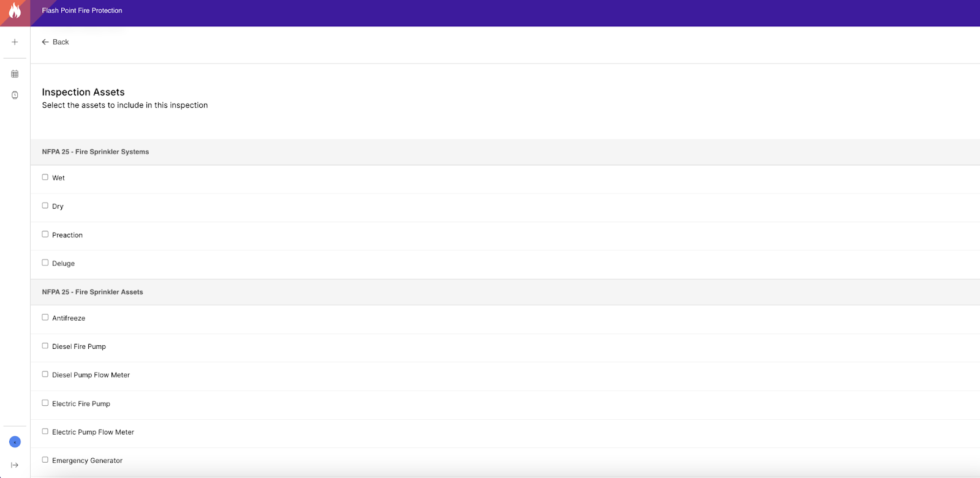Click the flame logo icon
Image resolution: width=980 pixels, height=478 pixels.
pos(15,10)
